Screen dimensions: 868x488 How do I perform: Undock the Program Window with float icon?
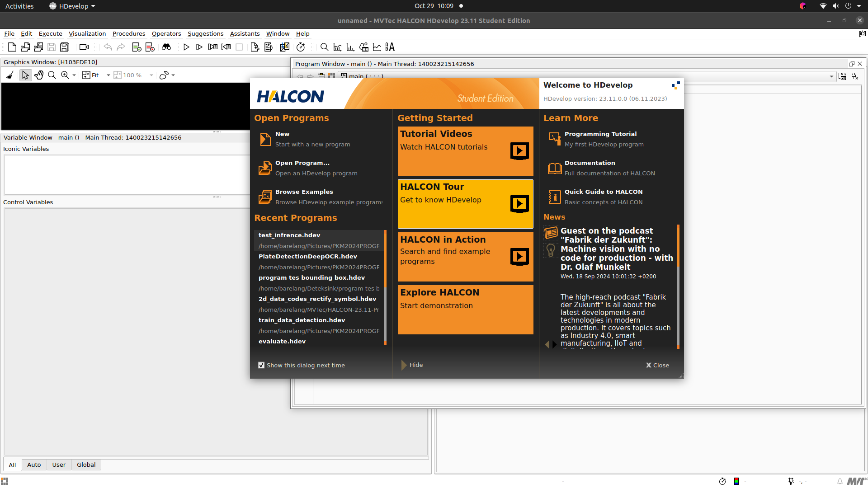tap(851, 64)
